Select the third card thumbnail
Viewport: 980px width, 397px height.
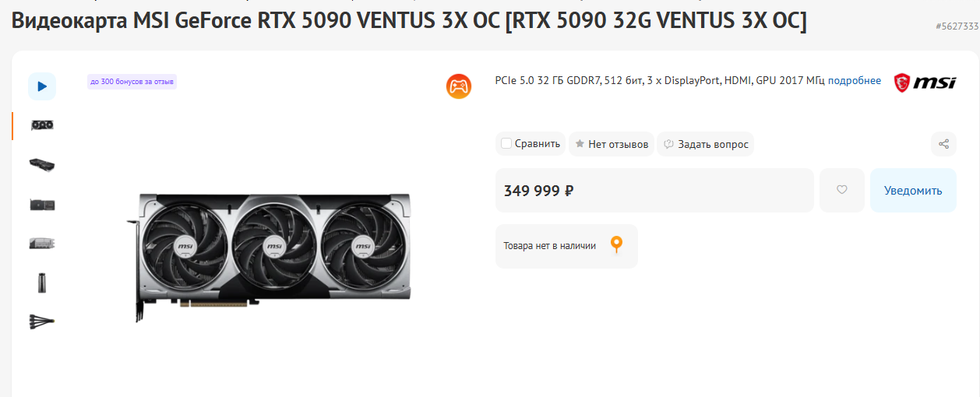42,205
